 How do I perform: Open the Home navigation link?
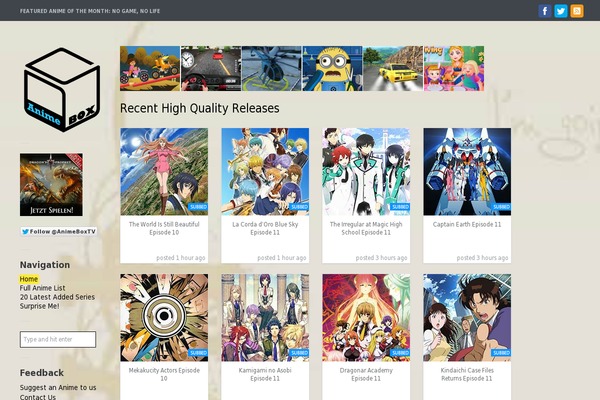pyautogui.click(x=29, y=279)
